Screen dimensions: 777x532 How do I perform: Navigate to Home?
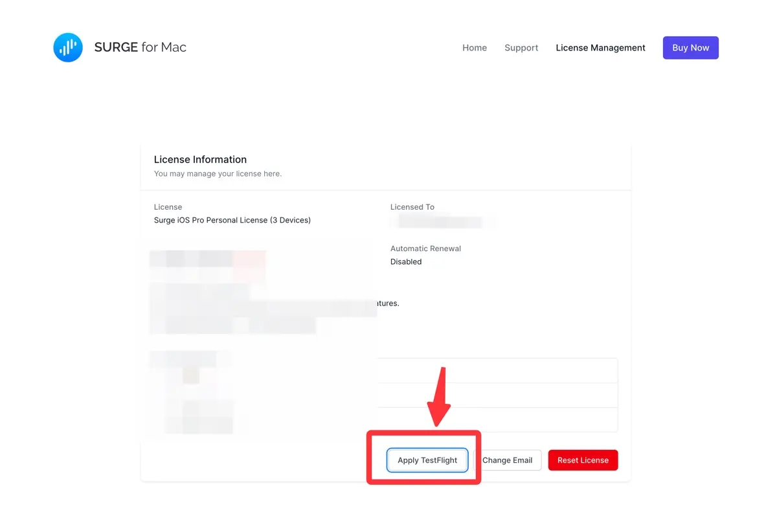[475, 47]
